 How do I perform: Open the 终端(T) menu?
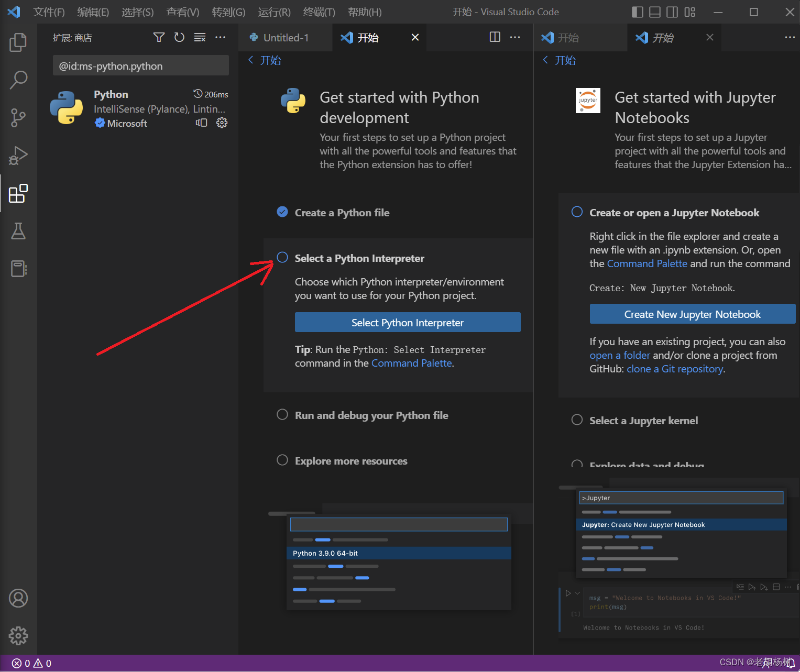tap(319, 12)
